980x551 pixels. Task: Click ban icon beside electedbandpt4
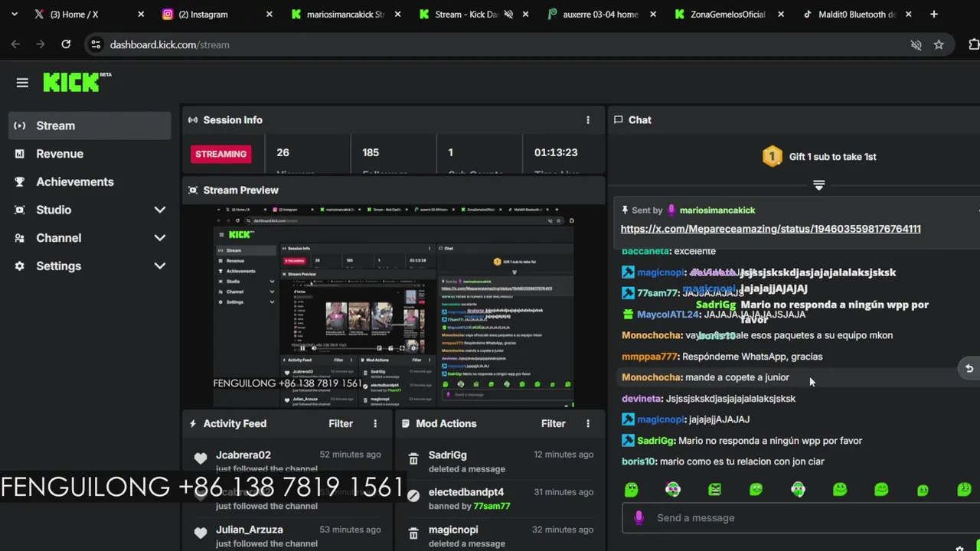(413, 496)
